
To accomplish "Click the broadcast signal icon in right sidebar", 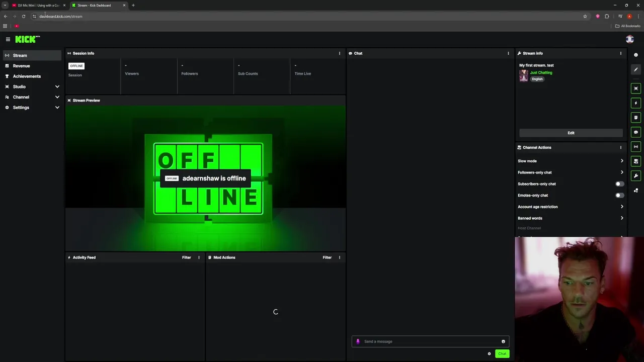I will pos(636,147).
